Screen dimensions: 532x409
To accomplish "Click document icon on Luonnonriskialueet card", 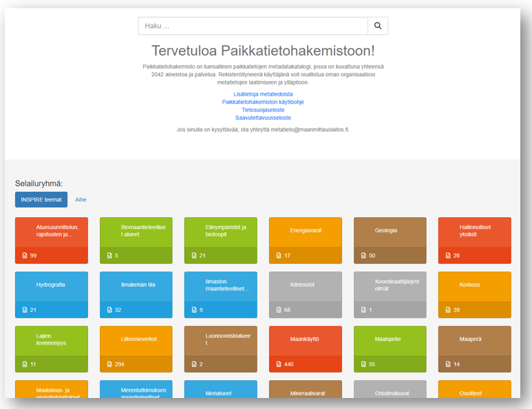I will click(x=193, y=364).
